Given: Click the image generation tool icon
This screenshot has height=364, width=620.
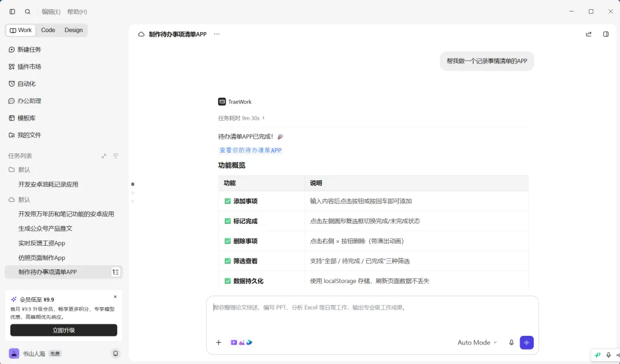Looking at the screenshot, I should 242,343.
